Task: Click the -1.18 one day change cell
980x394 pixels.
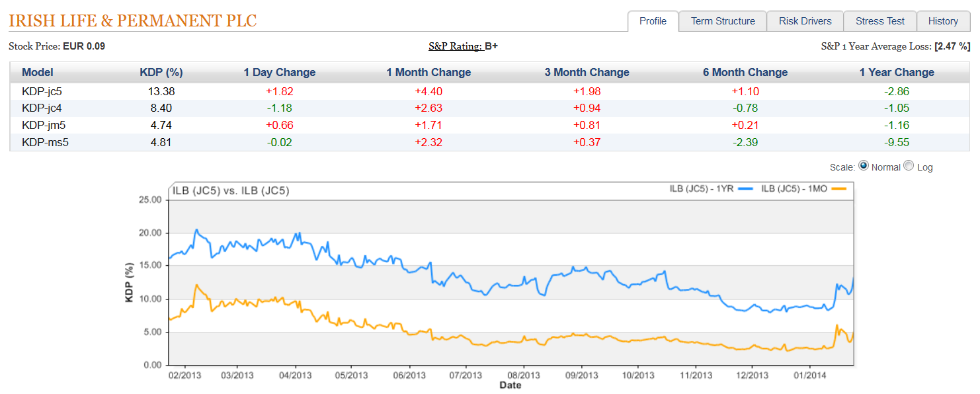Action: (280, 108)
